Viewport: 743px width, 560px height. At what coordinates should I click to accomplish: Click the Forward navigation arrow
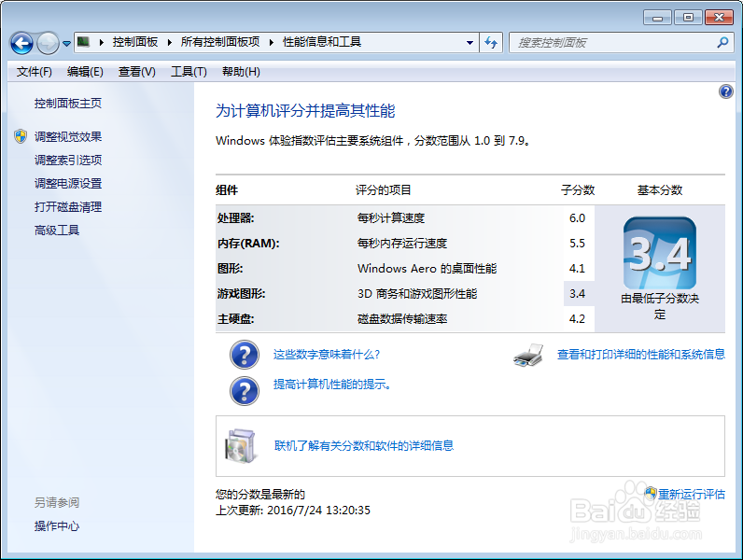click(48, 44)
